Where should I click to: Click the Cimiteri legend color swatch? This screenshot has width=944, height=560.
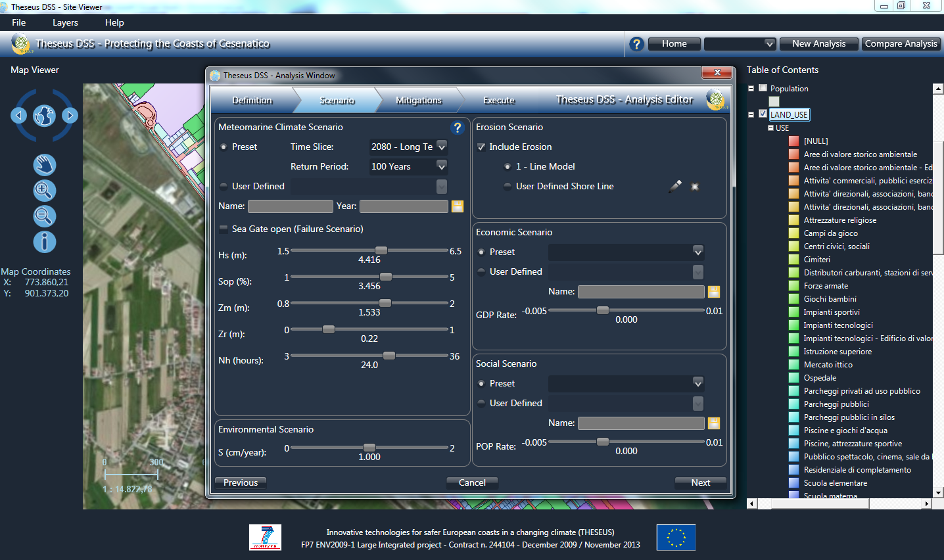[x=793, y=260]
